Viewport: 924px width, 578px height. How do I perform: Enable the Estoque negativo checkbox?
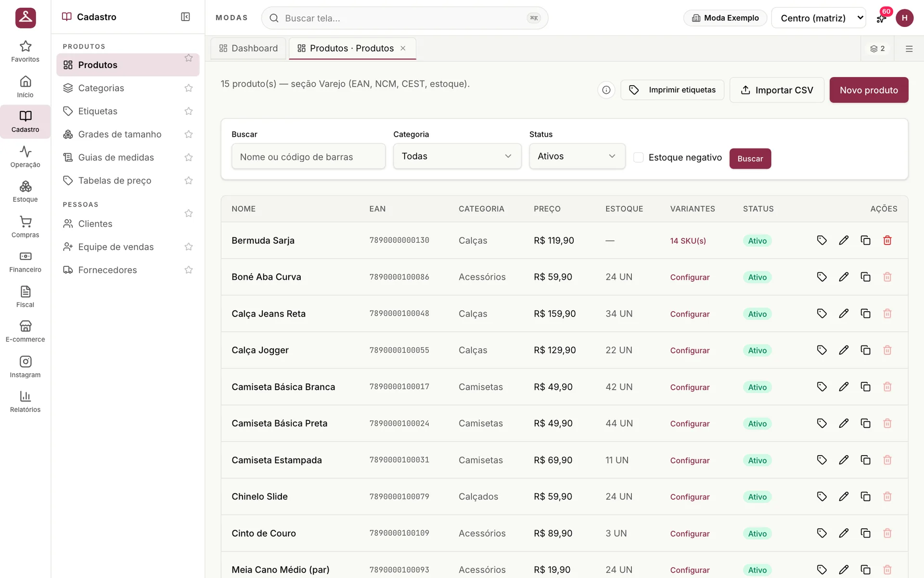pyautogui.click(x=639, y=158)
